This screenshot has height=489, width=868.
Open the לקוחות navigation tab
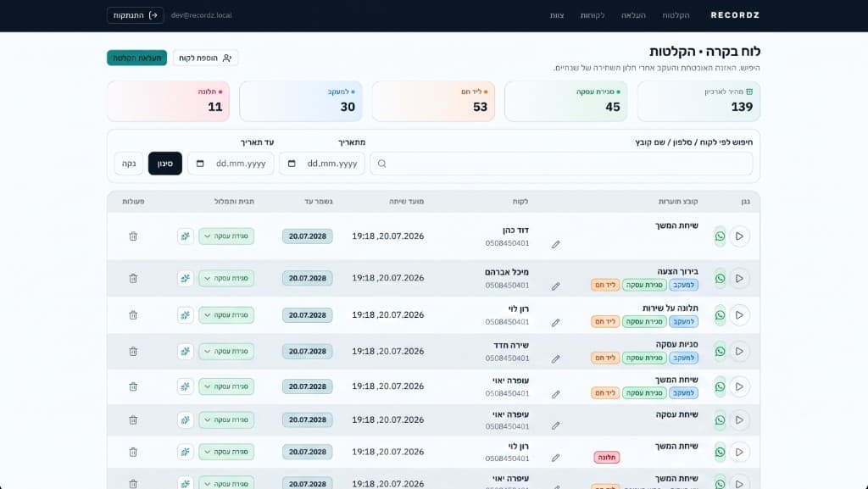[x=593, y=15]
